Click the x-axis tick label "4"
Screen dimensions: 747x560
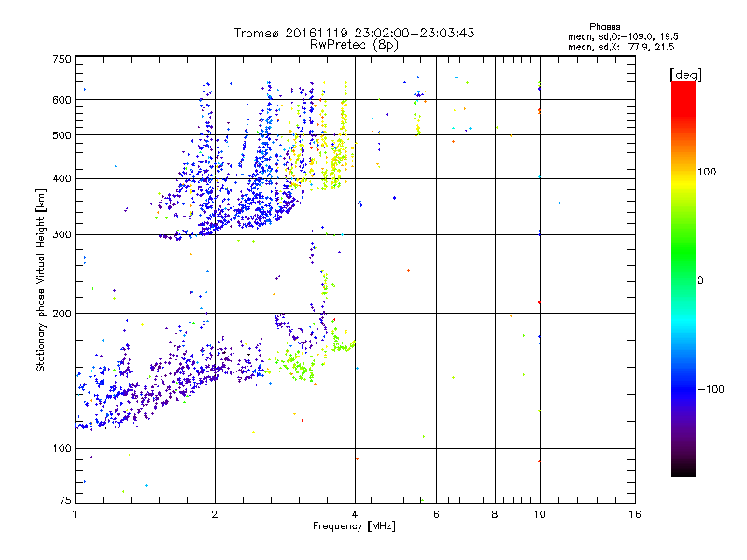[355, 514]
